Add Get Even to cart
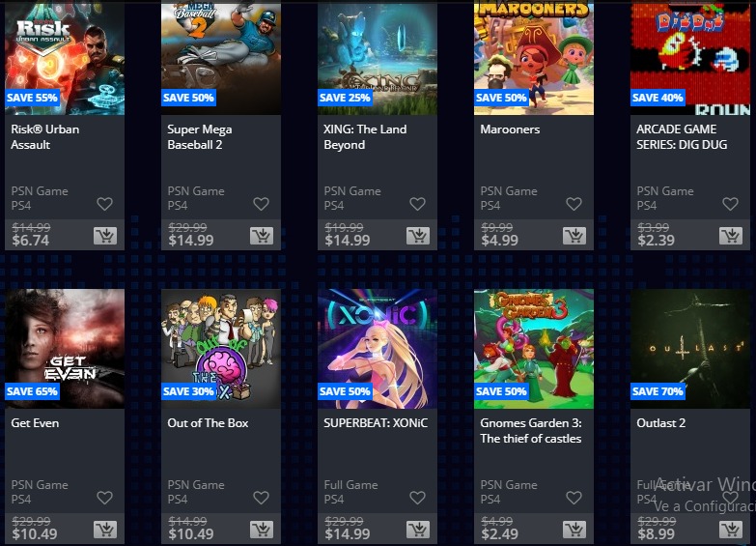 tap(105, 530)
